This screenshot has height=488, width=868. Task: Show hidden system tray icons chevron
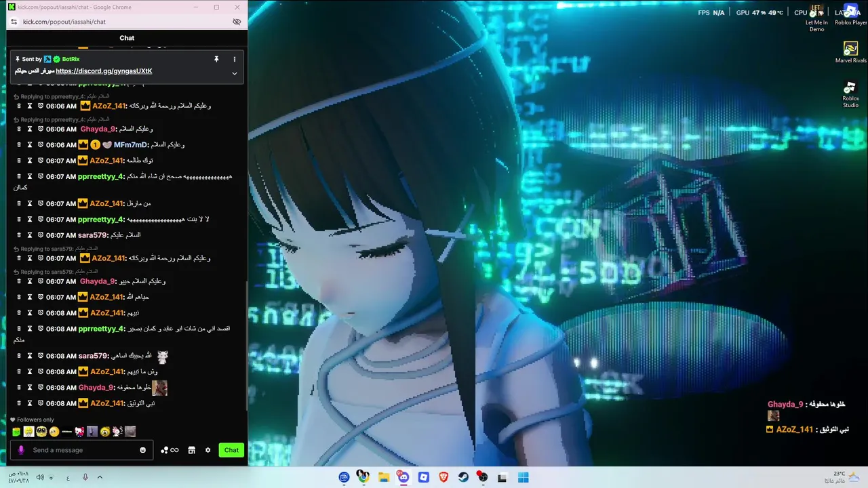coord(100,477)
